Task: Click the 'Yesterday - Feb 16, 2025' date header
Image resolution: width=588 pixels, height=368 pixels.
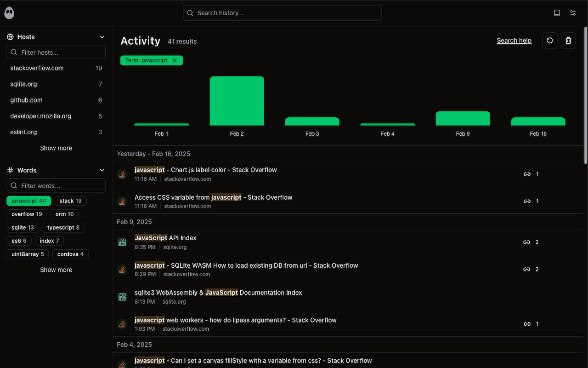Action: [x=153, y=154]
